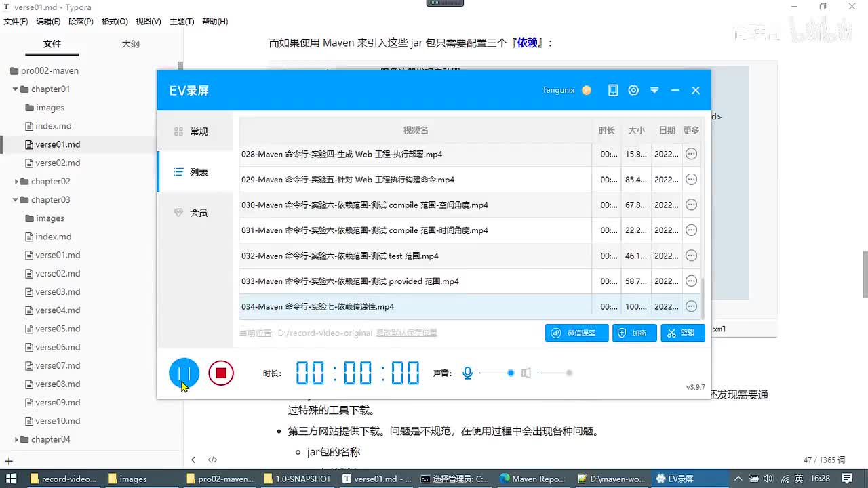Sort by 大小 column header
Screen dimensions: 868x488
pos(636,130)
